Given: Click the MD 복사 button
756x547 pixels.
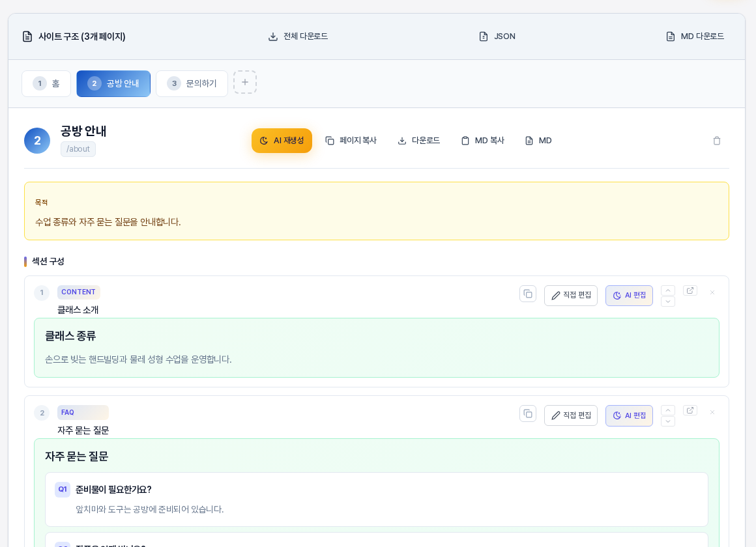Looking at the screenshot, I should [483, 141].
